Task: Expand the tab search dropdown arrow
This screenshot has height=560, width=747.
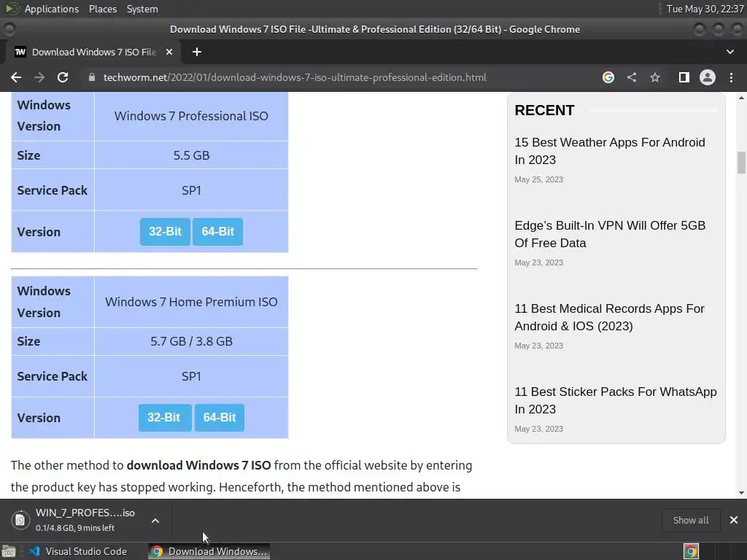Action: click(x=729, y=52)
